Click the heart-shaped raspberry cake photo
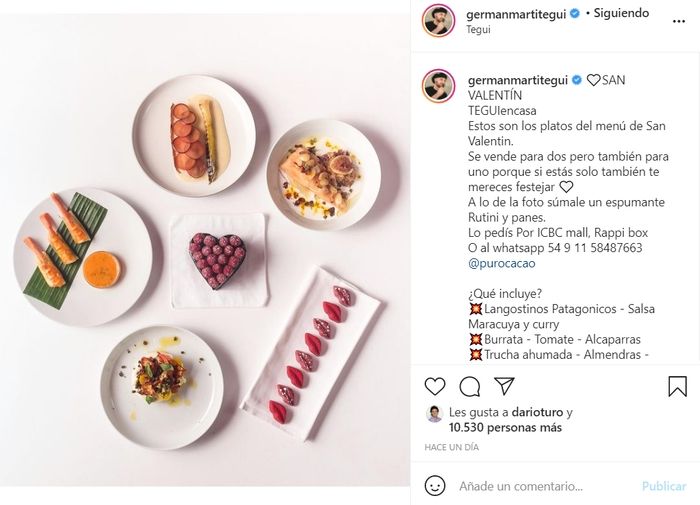700x505 pixels. 217,261
